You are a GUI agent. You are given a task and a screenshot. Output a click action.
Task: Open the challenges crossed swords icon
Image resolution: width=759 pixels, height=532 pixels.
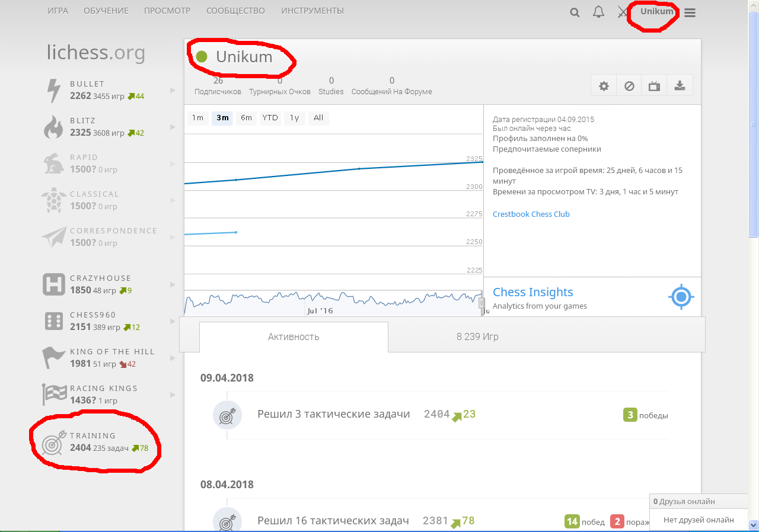point(623,12)
